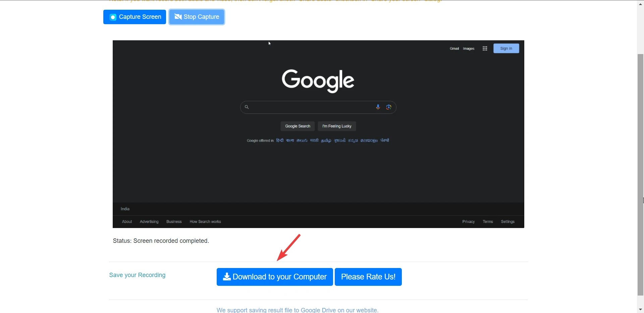Open Gmail from the top menu
This screenshot has height=313, width=644.
pos(454,48)
